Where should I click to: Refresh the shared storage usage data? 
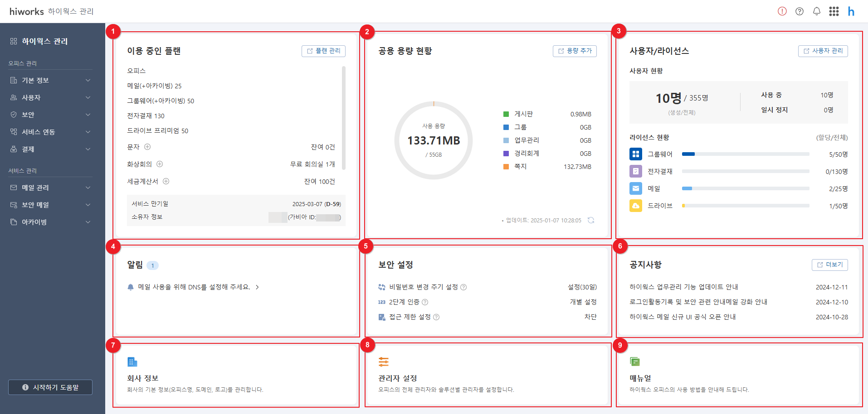[x=591, y=220]
